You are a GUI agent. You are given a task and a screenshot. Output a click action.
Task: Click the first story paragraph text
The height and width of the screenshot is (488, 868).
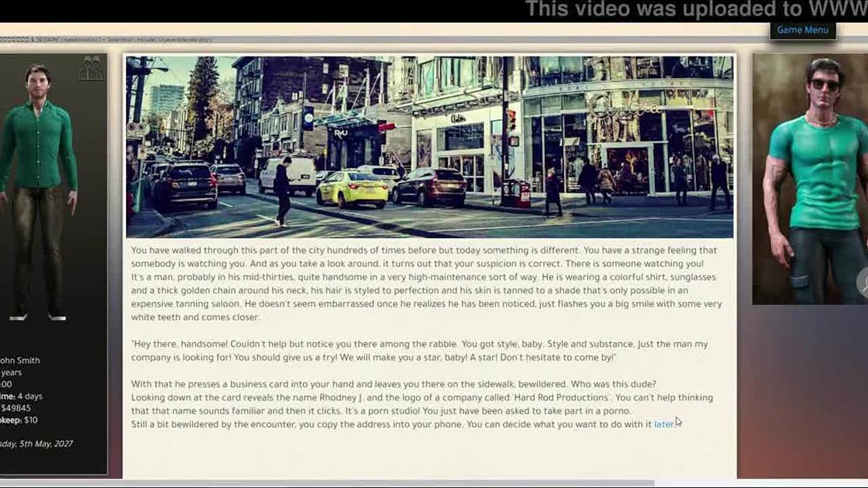[x=426, y=283]
